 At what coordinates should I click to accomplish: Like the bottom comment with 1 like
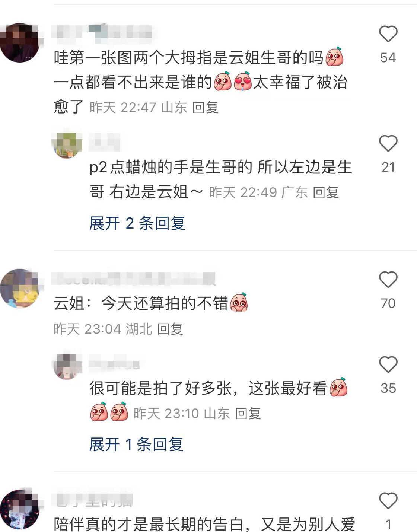388,500
